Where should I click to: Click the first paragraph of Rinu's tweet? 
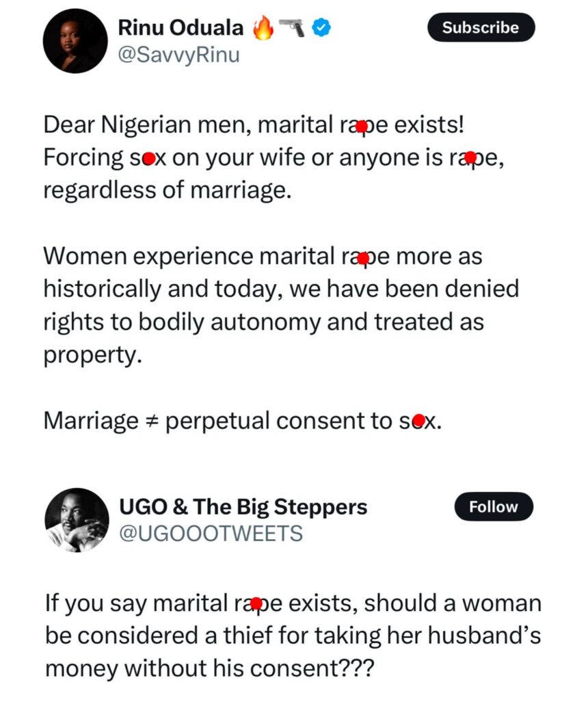point(273,157)
